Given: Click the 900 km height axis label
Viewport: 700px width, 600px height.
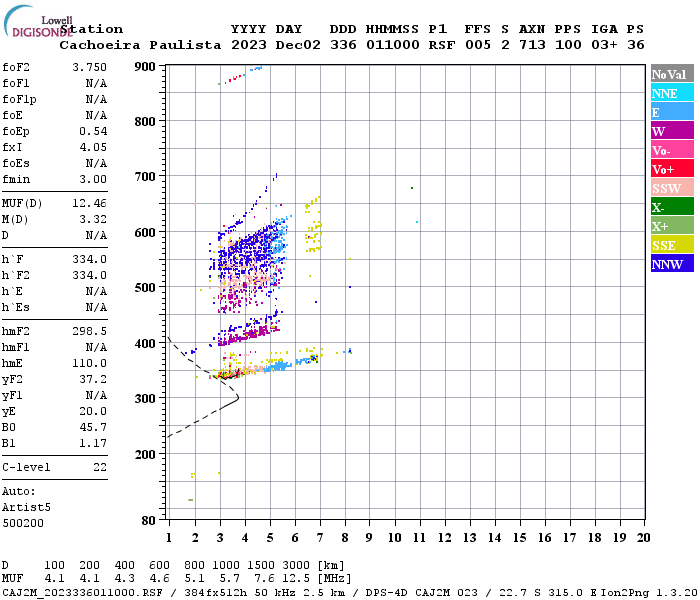Looking at the screenshot, I should tap(145, 67).
